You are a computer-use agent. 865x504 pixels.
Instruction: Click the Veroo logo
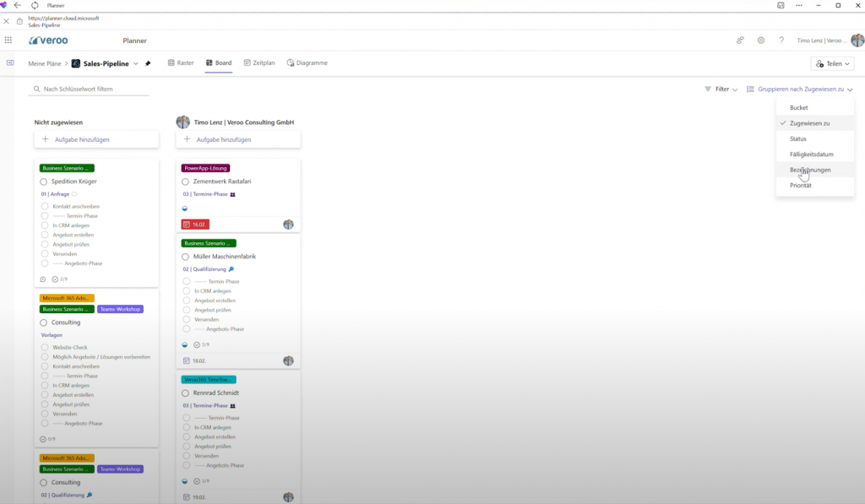[x=48, y=41]
